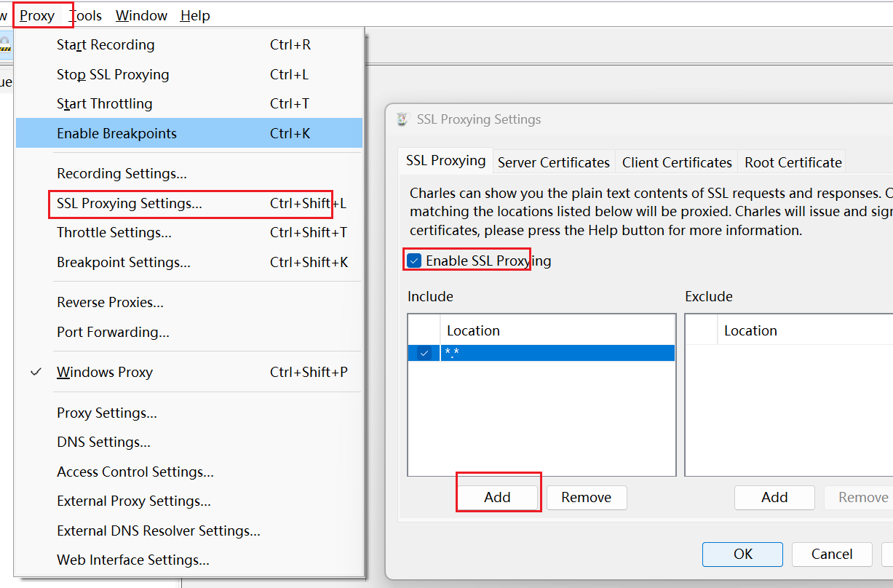Viewport: 893px width, 588px height.
Task: Toggle the checkbox beside the *.* location
Action: (x=424, y=354)
